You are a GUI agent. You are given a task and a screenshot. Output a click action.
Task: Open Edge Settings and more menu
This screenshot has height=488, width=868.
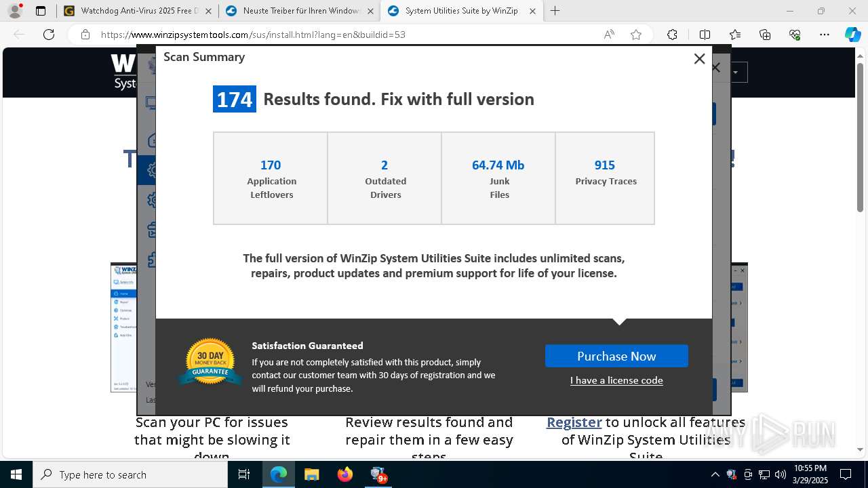pos(825,35)
